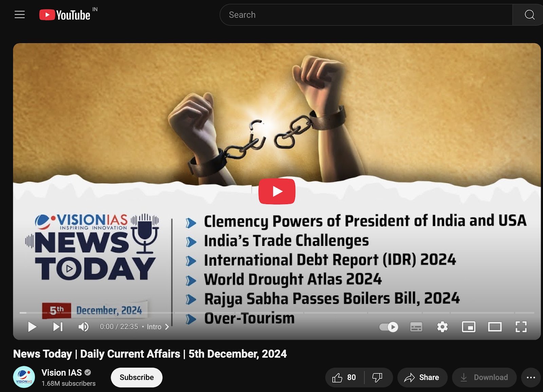Share this video
Image resolution: width=543 pixels, height=392 pixels.
(422, 377)
